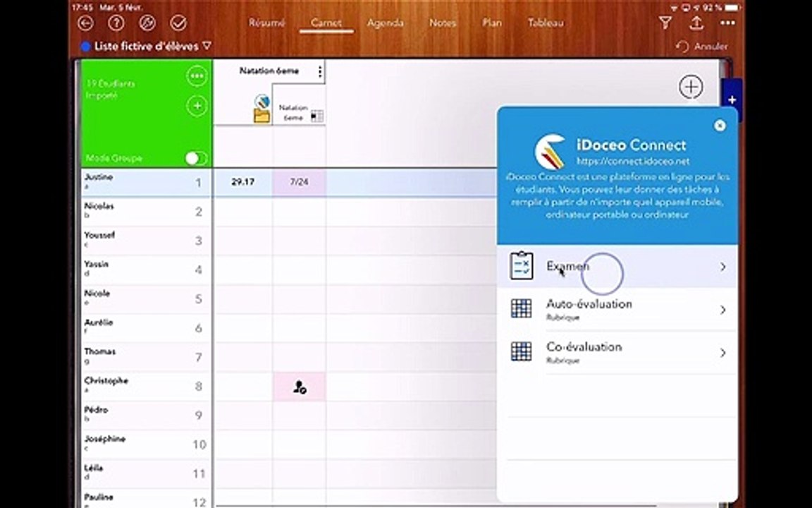Tap the blue plus tab on the right edge
This screenshot has width=812, height=508.
click(731, 100)
